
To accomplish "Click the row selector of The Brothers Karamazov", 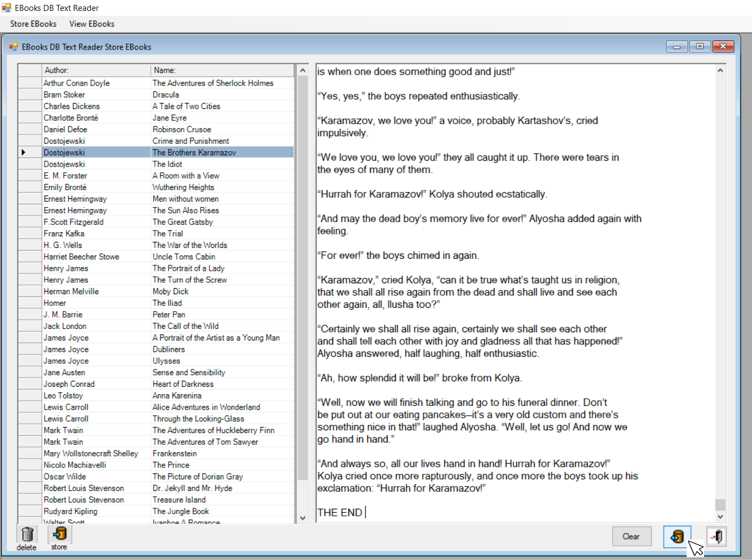I will tap(30, 153).
